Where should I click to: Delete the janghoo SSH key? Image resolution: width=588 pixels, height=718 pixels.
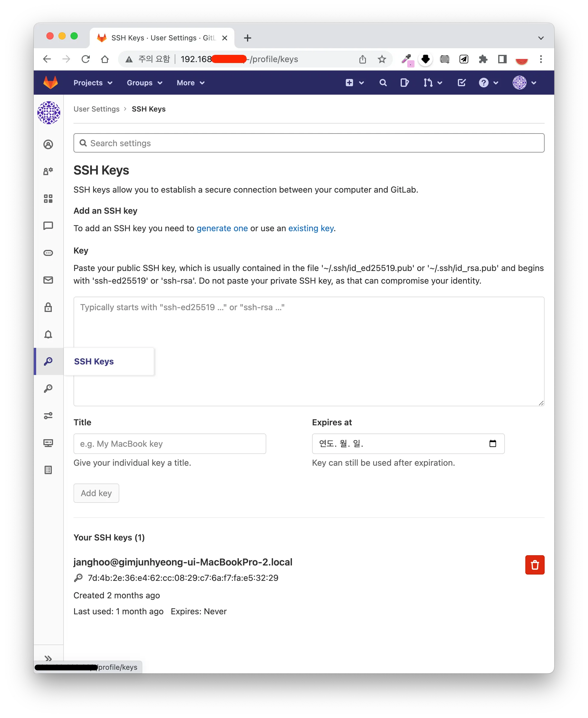pos(534,565)
